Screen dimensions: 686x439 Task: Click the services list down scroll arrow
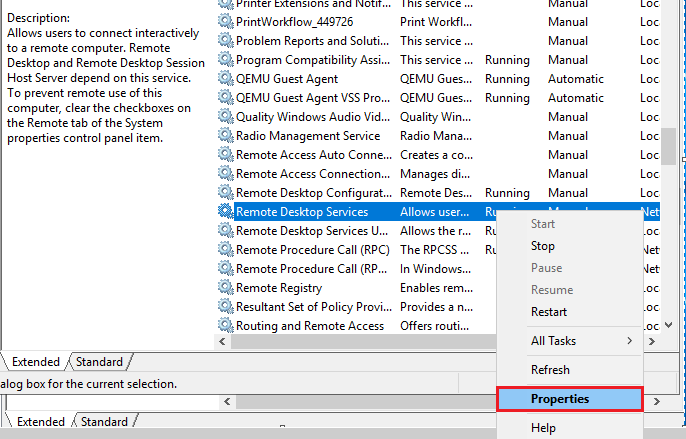pos(668,325)
